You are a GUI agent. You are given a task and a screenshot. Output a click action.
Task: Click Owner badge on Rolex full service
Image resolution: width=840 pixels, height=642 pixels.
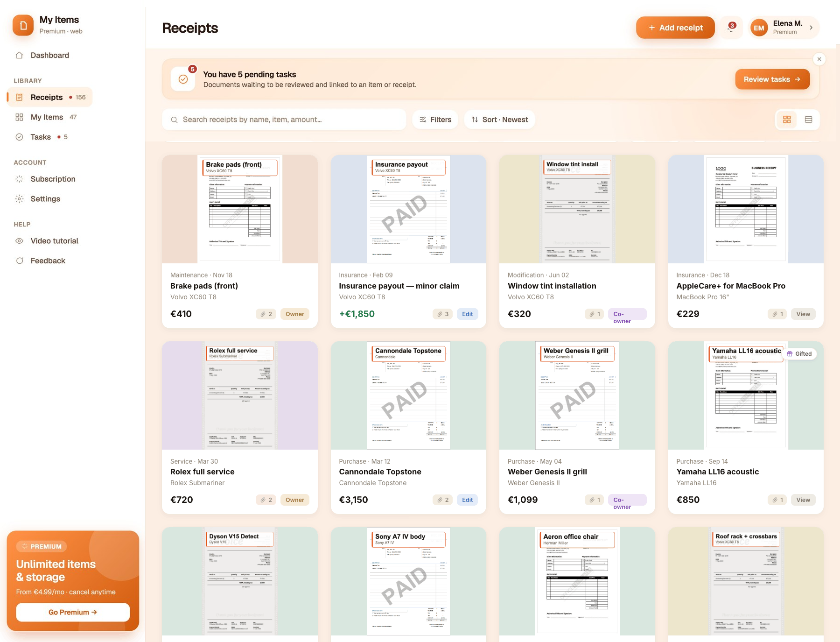[295, 500]
